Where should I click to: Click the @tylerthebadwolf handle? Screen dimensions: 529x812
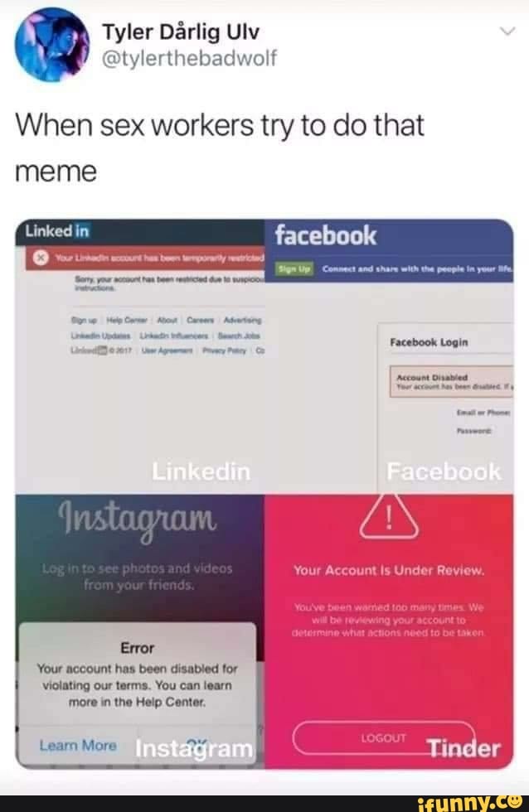[x=189, y=58]
